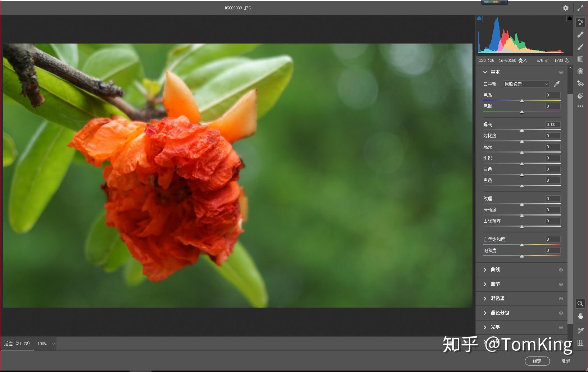Image resolution: width=588 pixels, height=372 pixels.
Task: Open the Healing tool
Action: pyautogui.click(x=580, y=34)
